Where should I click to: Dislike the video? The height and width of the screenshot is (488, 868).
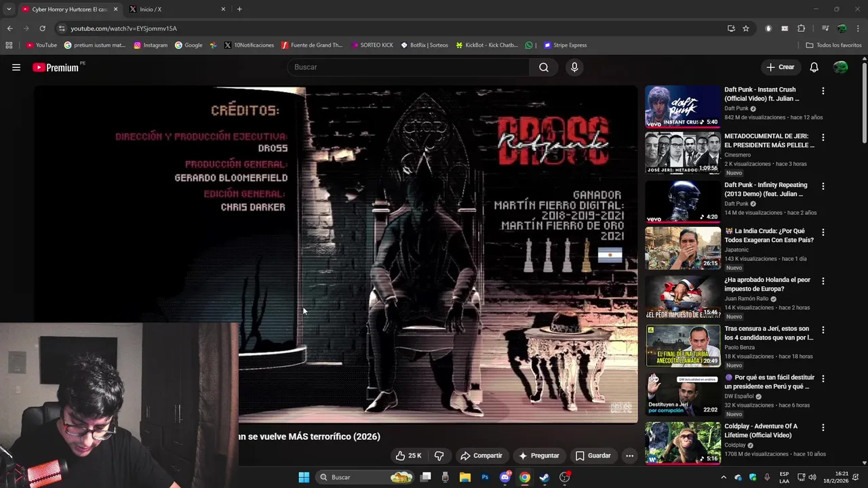click(x=439, y=455)
